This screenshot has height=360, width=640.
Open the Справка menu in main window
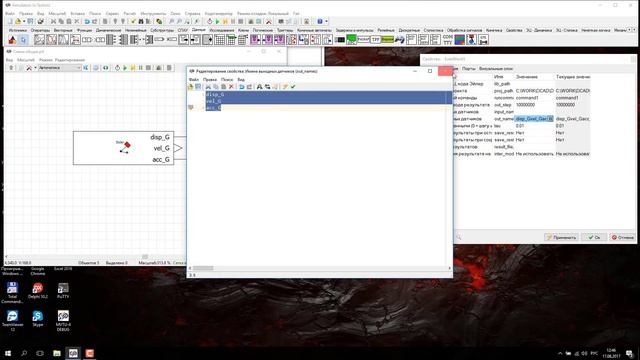[192, 13]
